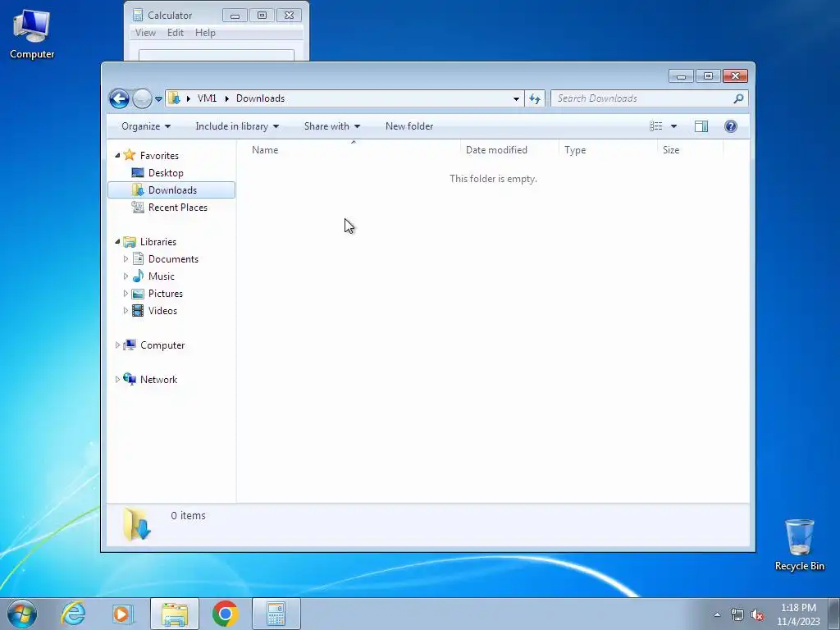
Task: Select Computer in the navigation pane
Action: (x=162, y=345)
